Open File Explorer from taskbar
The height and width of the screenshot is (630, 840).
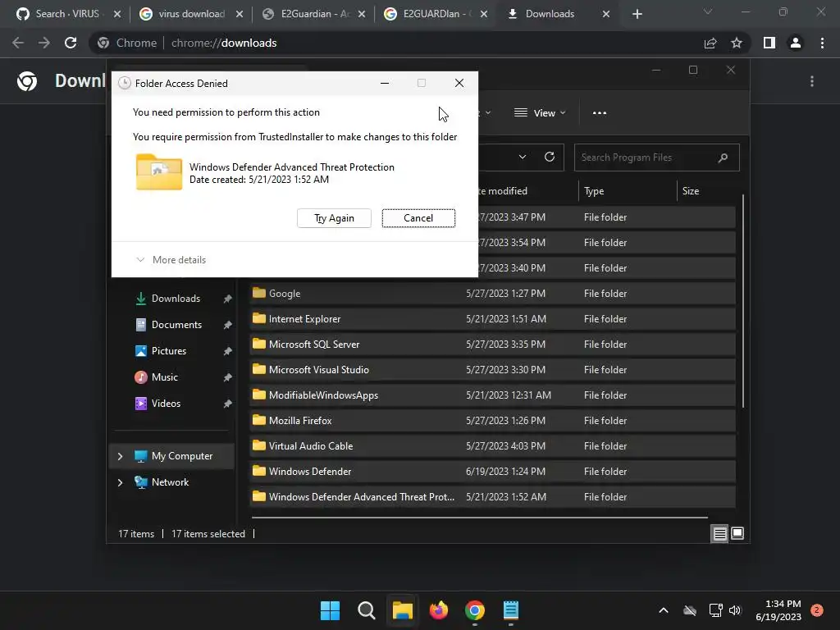click(x=402, y=610)
